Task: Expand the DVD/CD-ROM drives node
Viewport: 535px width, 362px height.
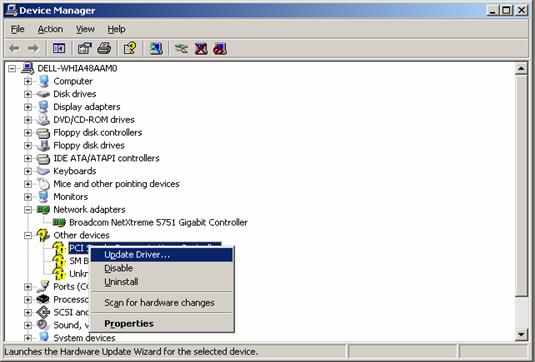Action: [x=28, y=120]
